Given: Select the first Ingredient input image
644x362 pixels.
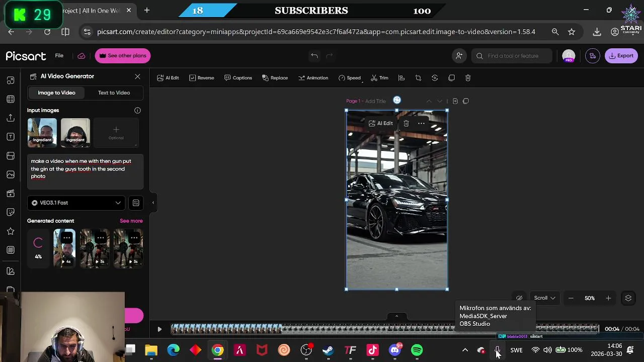Looking at the screenshot, I should 42,133.
